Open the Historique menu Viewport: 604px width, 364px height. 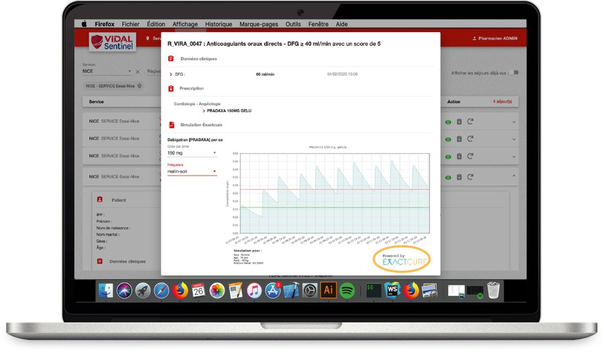[219, 24]
